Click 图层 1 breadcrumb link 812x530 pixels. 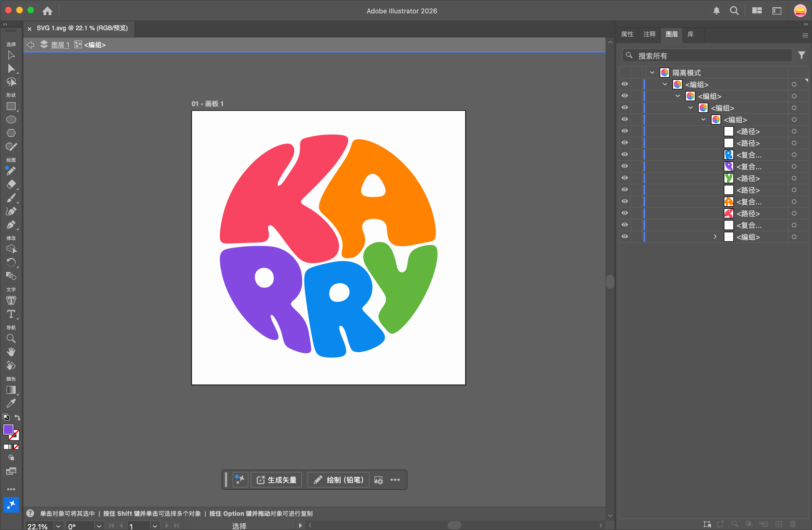[x=60, y=45]
